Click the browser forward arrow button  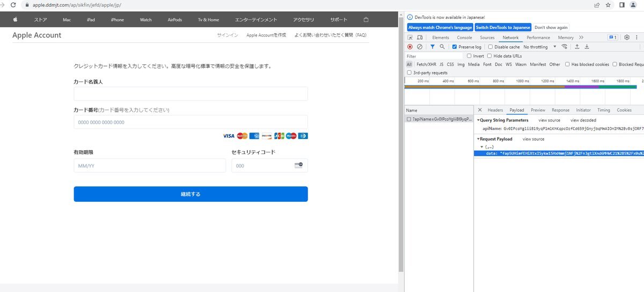click(3, 5)
